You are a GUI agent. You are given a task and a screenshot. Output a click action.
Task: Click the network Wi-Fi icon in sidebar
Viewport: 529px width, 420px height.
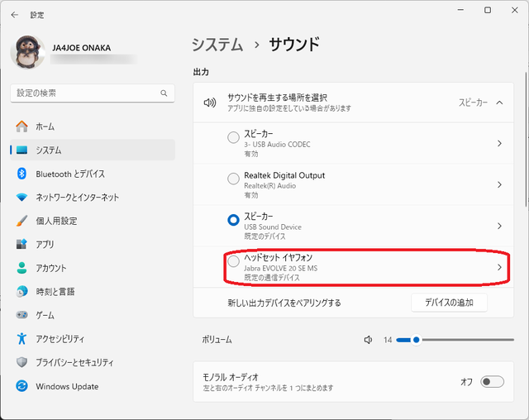click(x=22, y=197)
